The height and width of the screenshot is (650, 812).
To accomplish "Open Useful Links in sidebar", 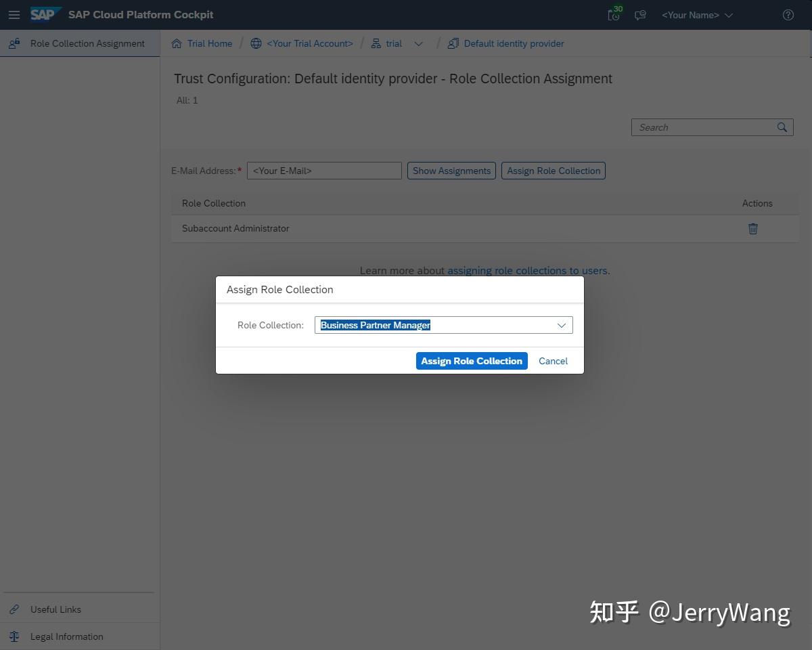I will pyautogui.click(x=55, y=609).
